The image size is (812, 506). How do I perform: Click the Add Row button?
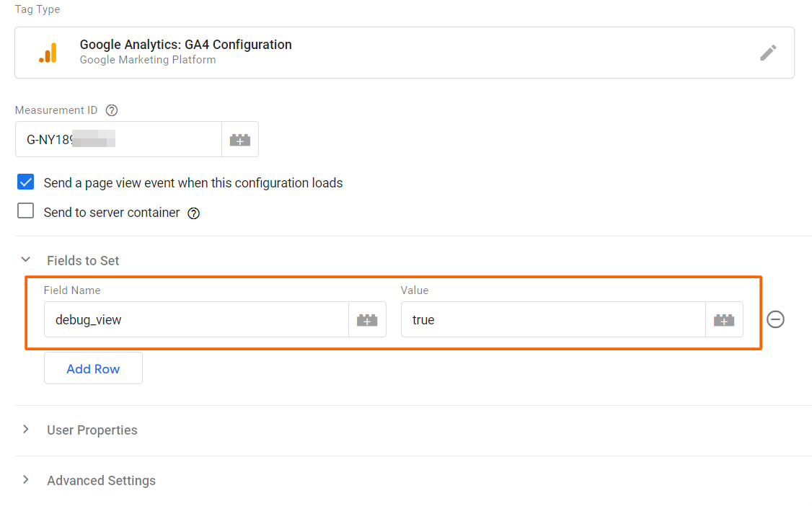pos(93,368)
